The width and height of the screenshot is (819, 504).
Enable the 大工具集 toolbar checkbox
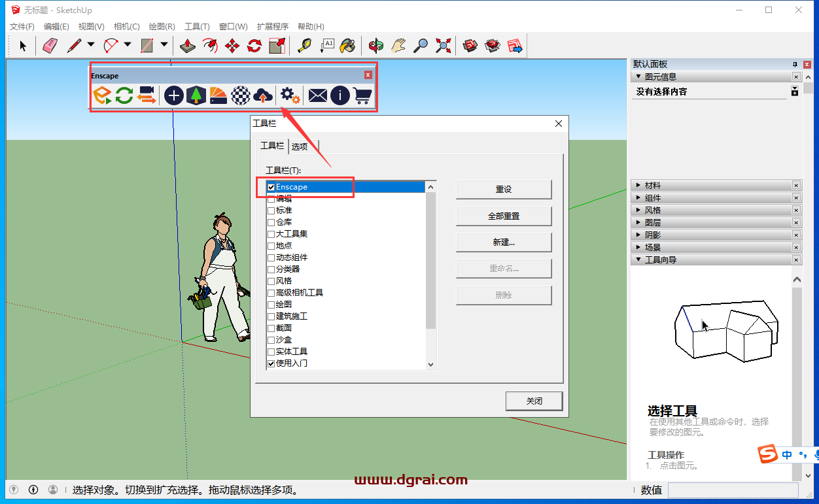(x=271, y=234)
